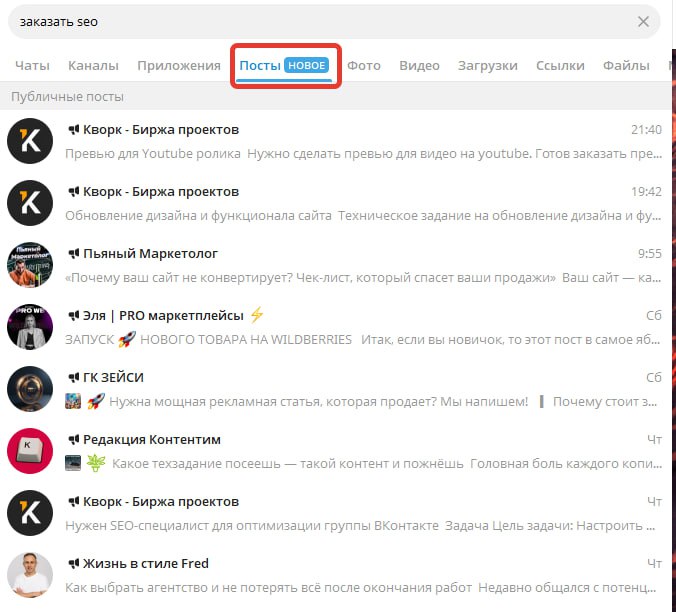Click megaphone icon beside Редакция Контентим
Image resolution: width=676 pixels, height=612 pixels.
coord(74,440)
